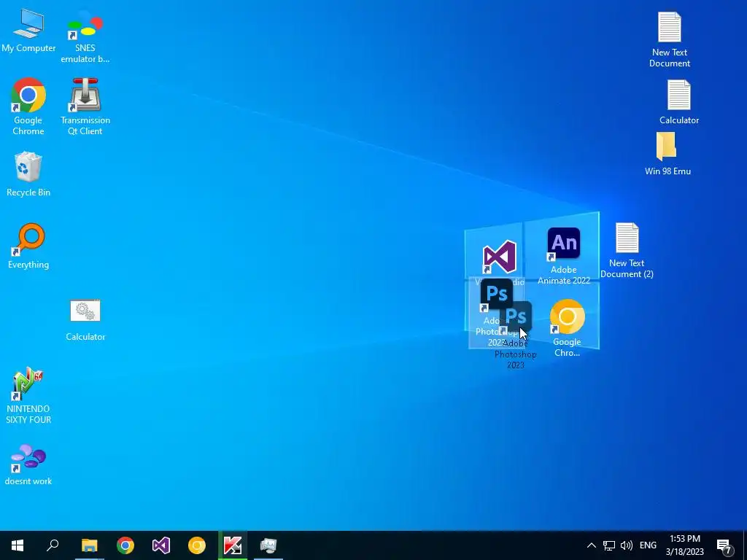Open the Action Center notifications icon
This screenshot has width=747, height=560.
724,545
